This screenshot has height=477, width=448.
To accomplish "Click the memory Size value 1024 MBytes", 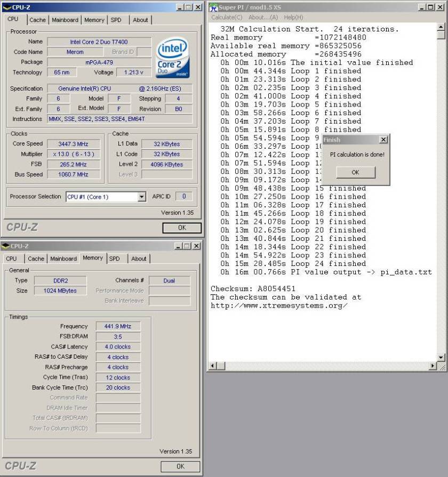I will 61,290.
